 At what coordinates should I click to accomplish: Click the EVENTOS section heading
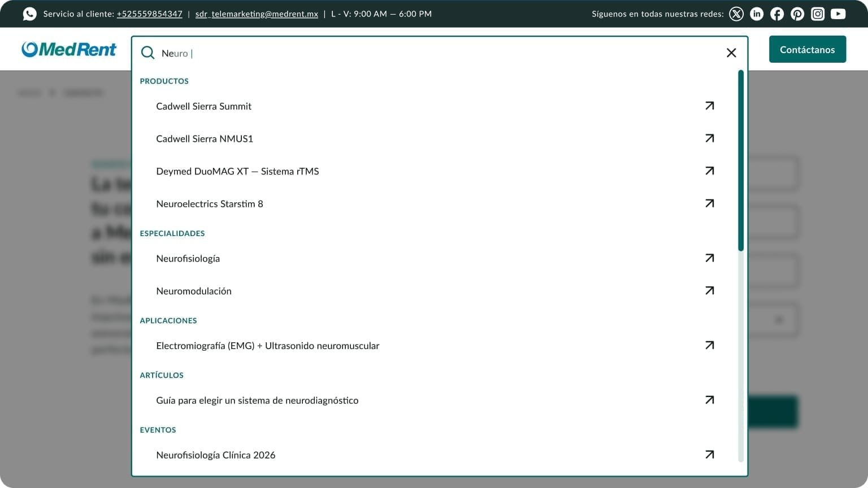point(158,430)
